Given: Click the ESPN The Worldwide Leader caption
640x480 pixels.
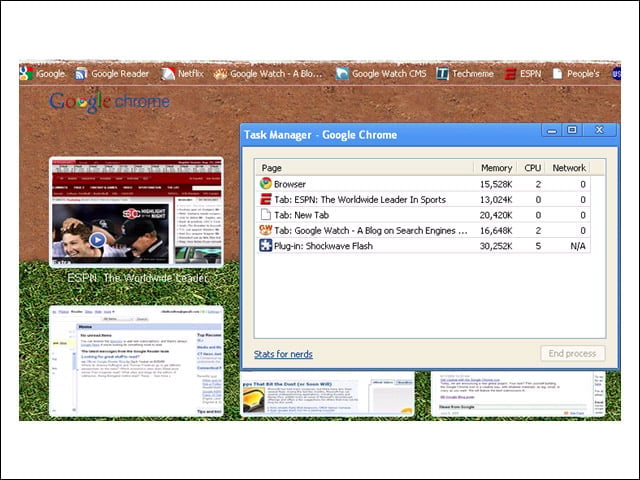Looking at the screenshot, I should tap(138, 278).
